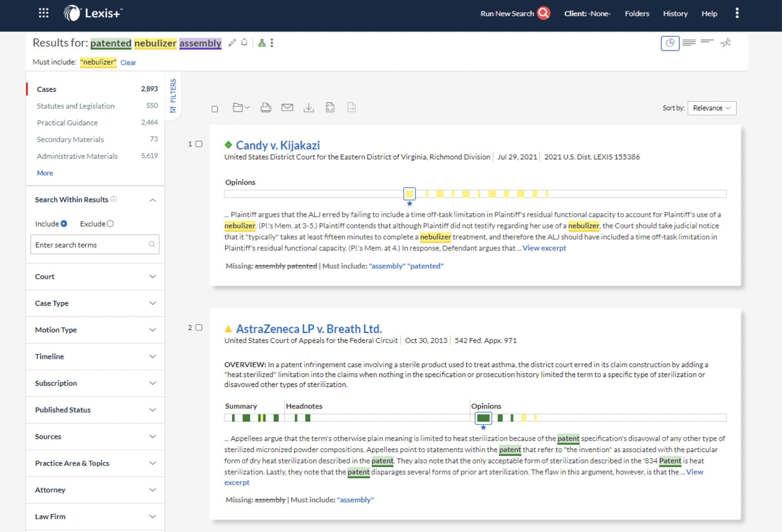Expand the Court filter section
Image resolution: width=782 pixels, height=532 pixels.
pyautogui.click(x=95, y=276)
